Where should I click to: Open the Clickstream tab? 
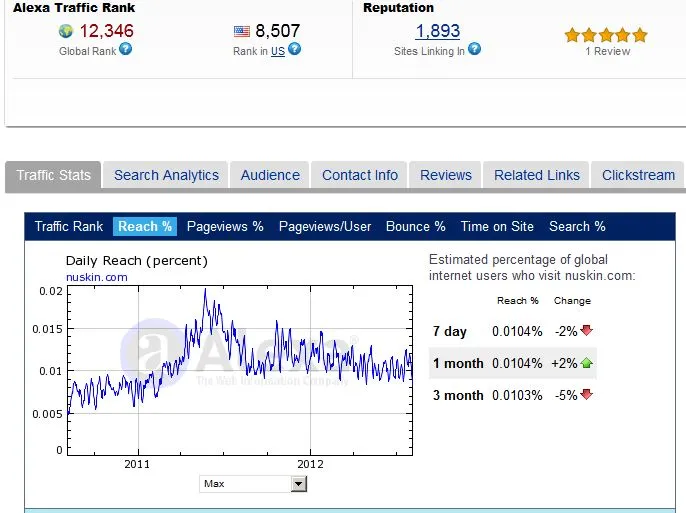pos(638,175)
